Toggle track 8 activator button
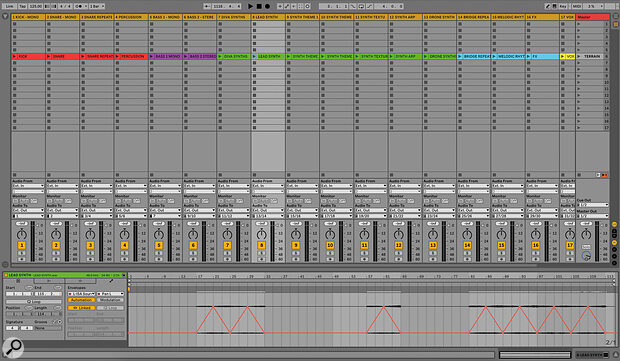 pos(261,246)
